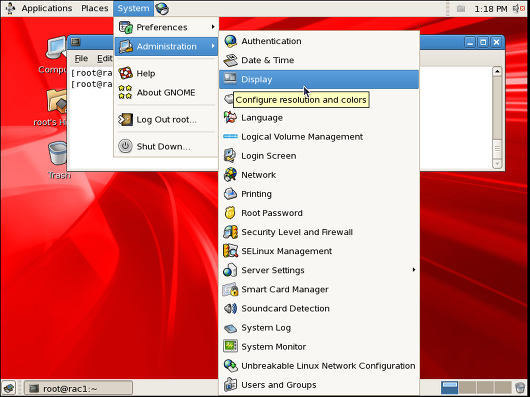Image resolution: width=530 pixels, height=397 pixels.
Task: Click the Unbreakable Linux Network Configuration icon
Action: (231, 366)
